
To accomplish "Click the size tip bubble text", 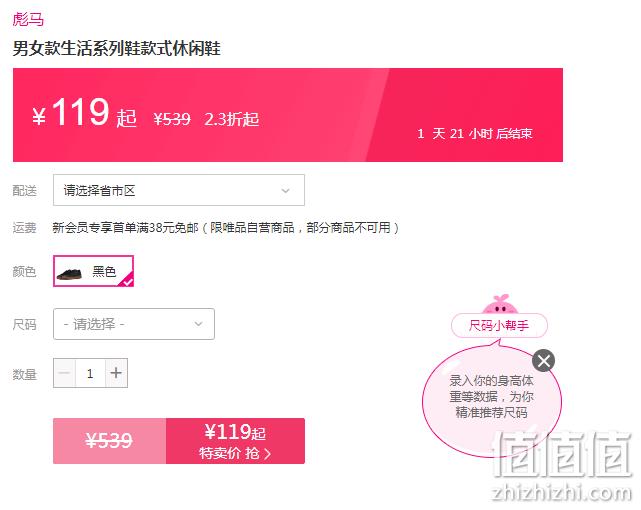I will (491, 396).
